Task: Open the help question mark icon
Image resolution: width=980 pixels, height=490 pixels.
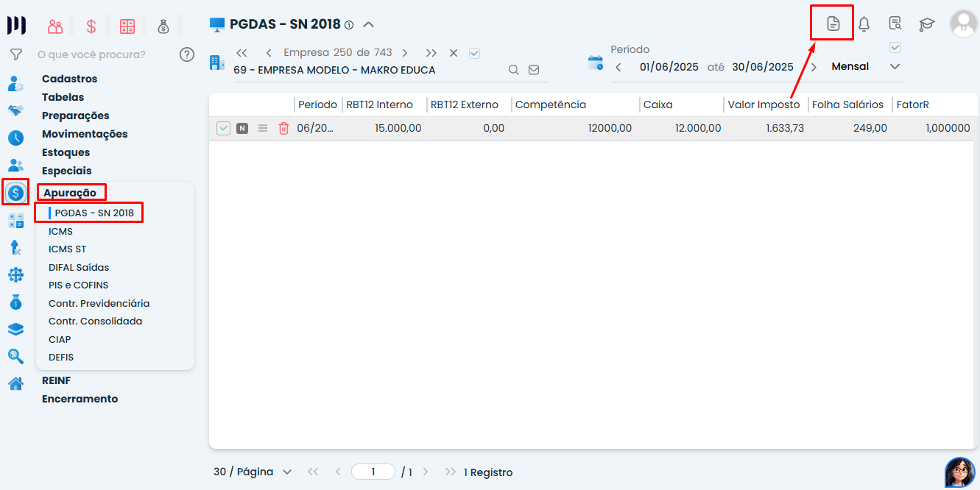Action: coord(187,54)
